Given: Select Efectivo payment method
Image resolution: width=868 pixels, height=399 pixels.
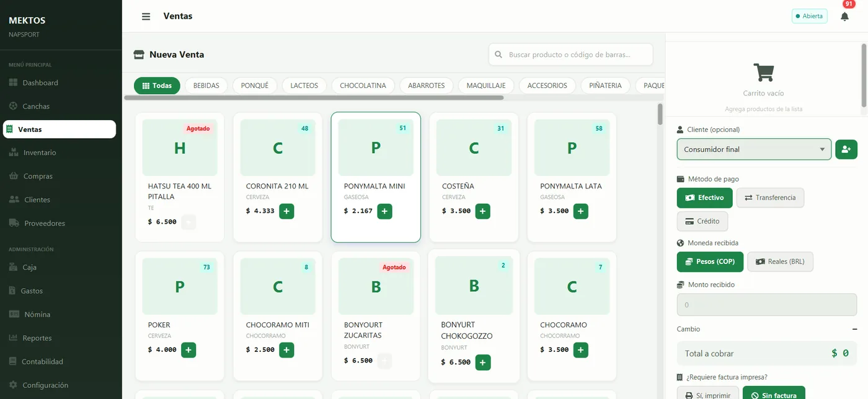Looking at the screenshot, I should pyautogui.click(x=704, y=198).
